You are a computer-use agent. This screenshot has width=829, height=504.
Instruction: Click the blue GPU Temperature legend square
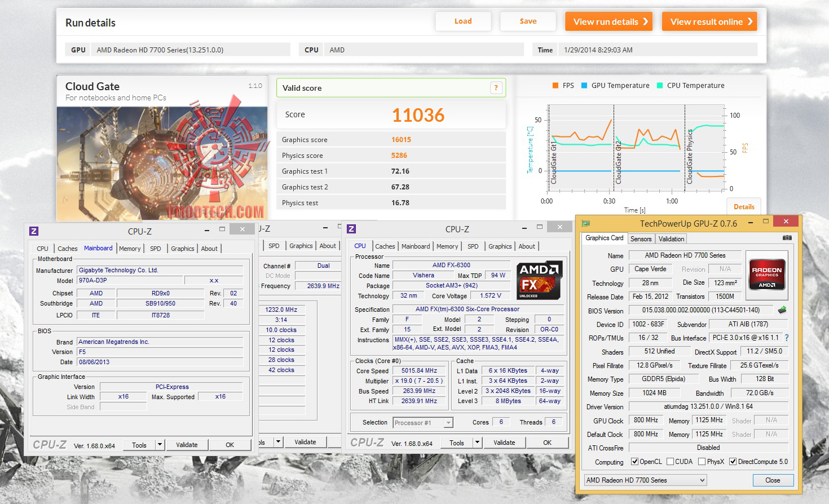coord(584,86)
